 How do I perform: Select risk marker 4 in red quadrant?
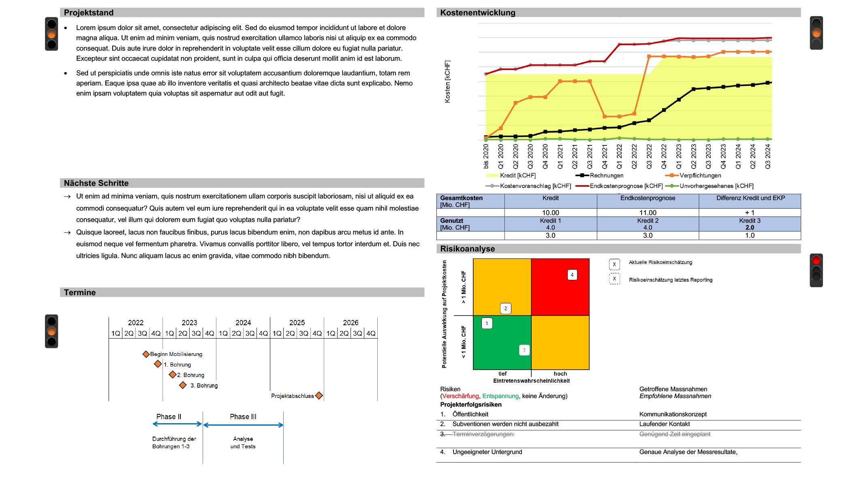572,275
